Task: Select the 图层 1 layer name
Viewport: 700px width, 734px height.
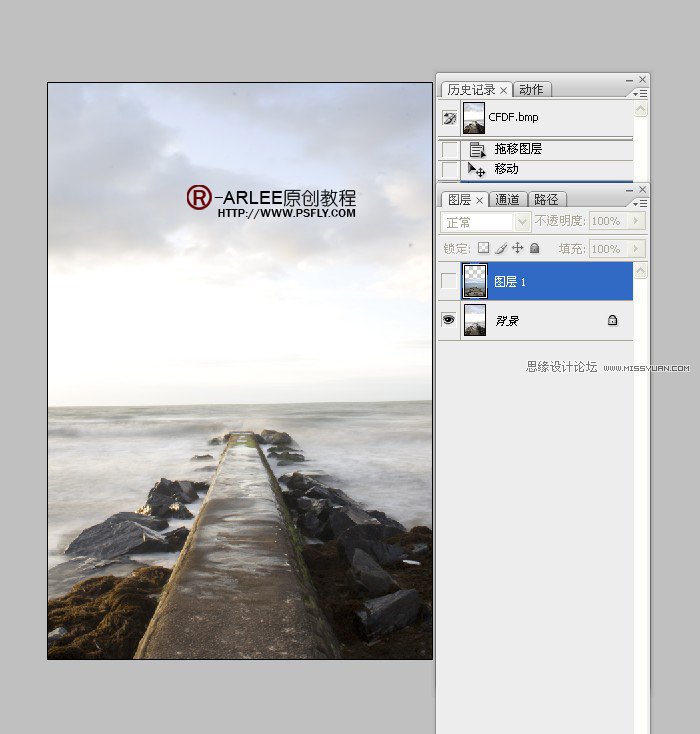Action: coord(510,282)
